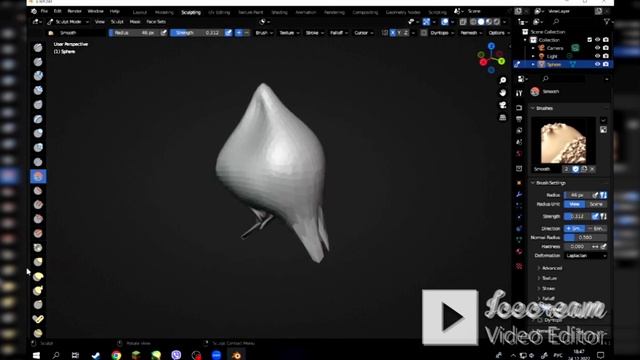Select the Inflate brush
The height and width of the screenshot is (360, 640).
pos(38,133)
